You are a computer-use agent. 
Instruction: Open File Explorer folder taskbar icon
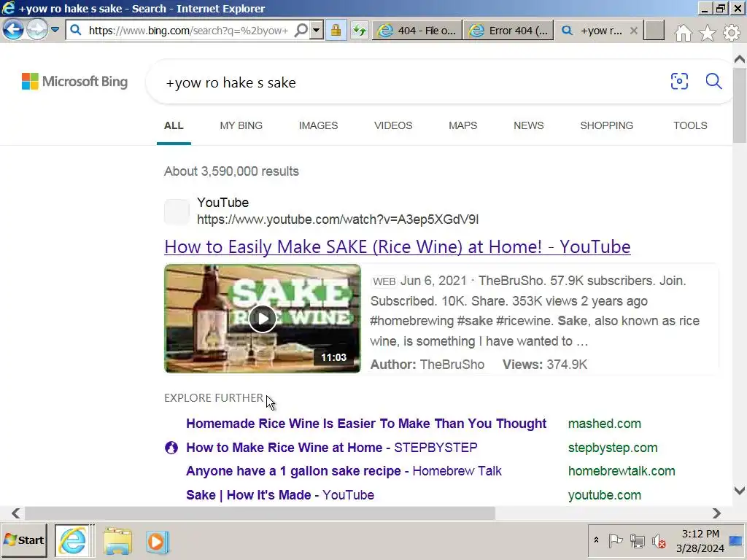pyautogui.click(x=117, y=542)
